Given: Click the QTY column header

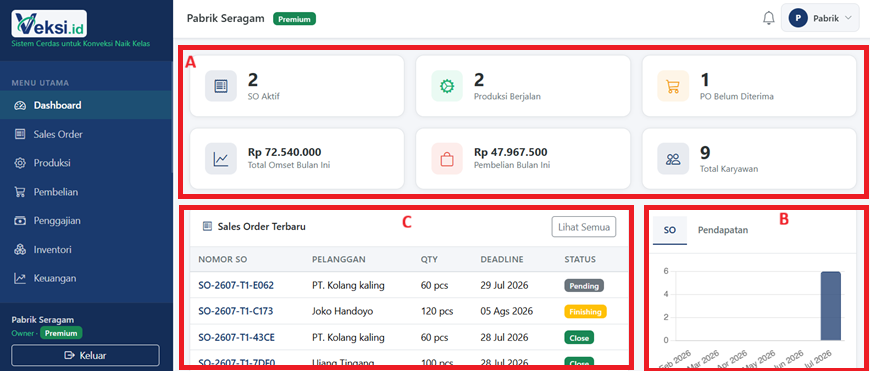Looking at the screenshot, I should click(x=428, y=260).
